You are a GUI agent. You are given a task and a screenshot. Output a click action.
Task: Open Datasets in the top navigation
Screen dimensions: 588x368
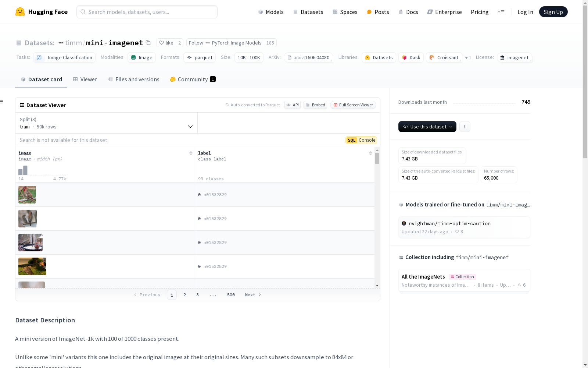click(x=308, y=12)
